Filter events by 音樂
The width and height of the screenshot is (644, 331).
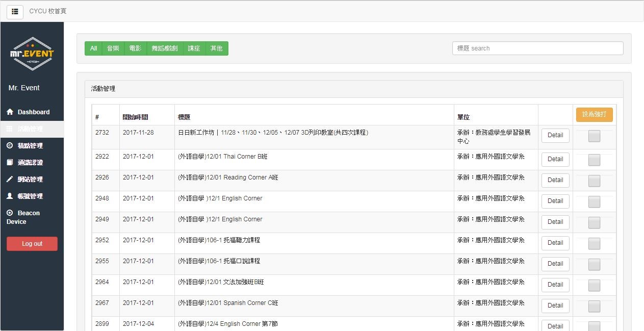pos(113,48)
